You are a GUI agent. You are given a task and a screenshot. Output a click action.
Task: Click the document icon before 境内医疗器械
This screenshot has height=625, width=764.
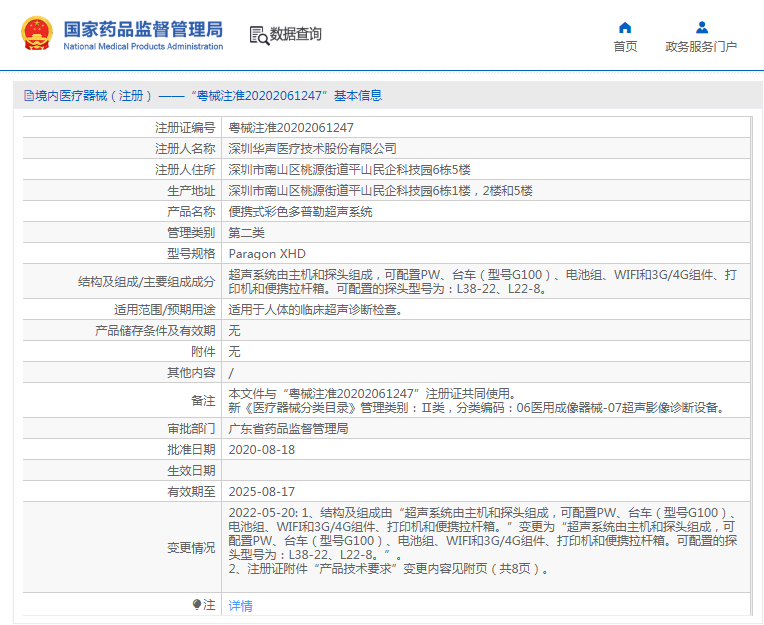[x=29, y=96]
